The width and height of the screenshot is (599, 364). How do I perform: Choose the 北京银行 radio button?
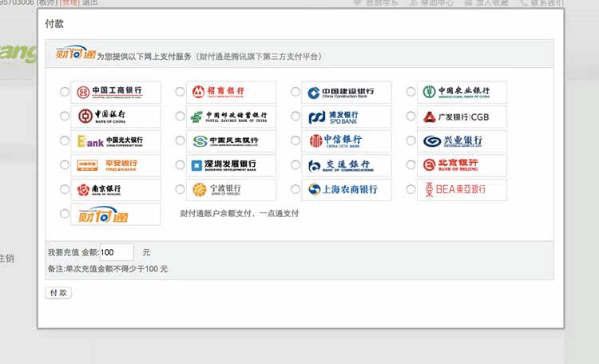[411, 165]
